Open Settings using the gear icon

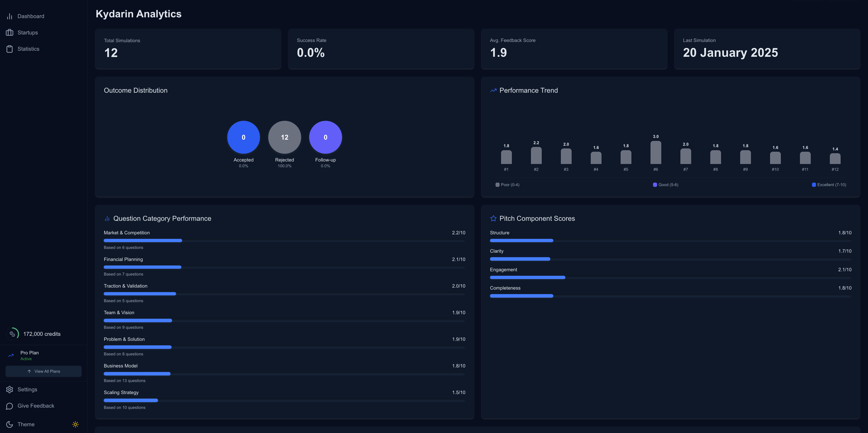pyautogui.click(x=9, y=389)
